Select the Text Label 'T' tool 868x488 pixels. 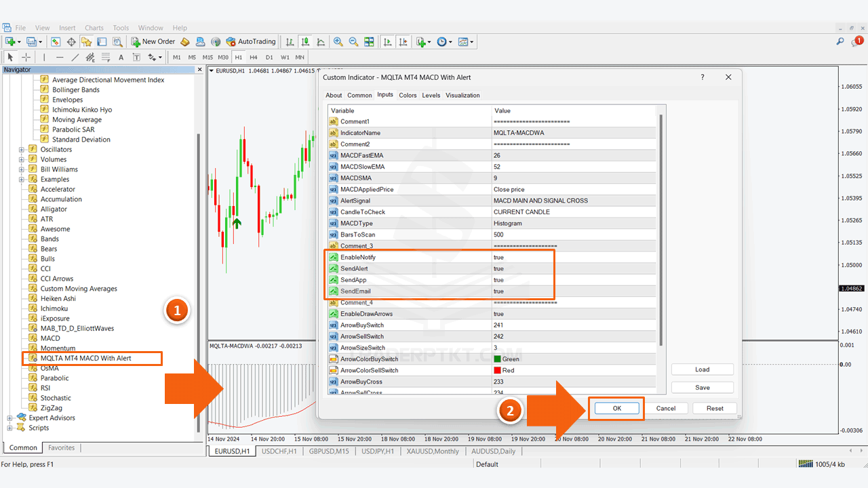coord(136,57)
